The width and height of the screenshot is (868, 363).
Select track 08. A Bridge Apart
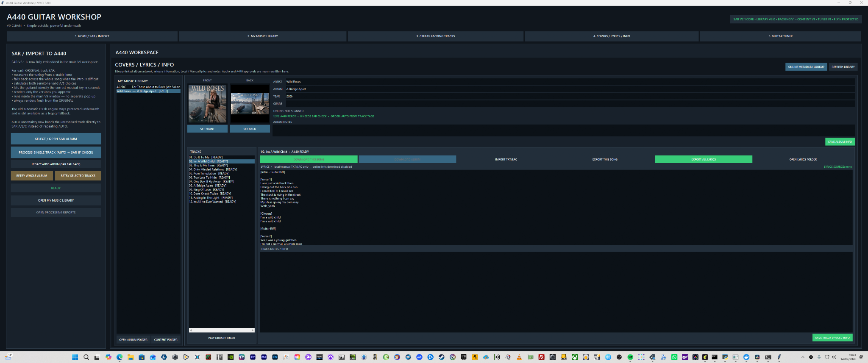click(x=222, y=186)
